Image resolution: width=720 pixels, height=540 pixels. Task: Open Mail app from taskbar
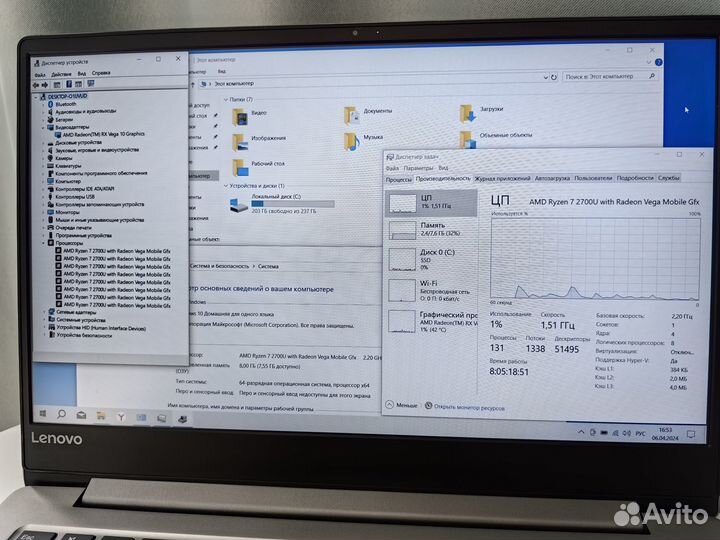[x=81, y=415]
